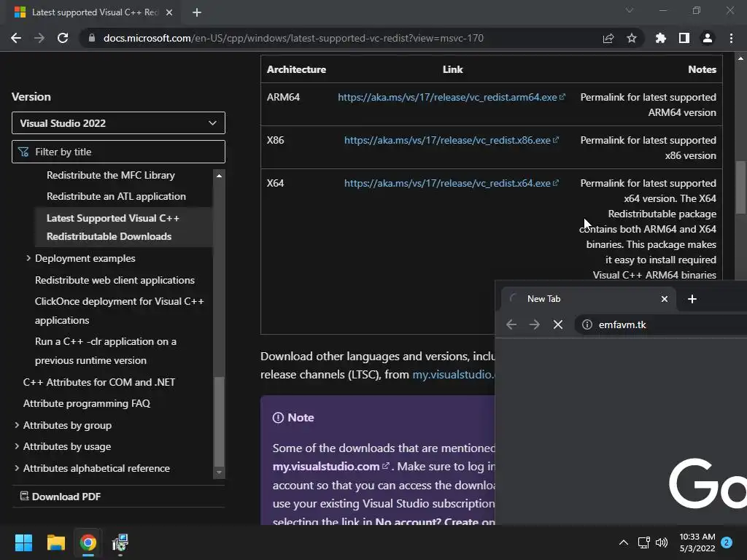747x560 pixels.
Task: Open clock showing 10:33 AM
Action: (697, 542)
